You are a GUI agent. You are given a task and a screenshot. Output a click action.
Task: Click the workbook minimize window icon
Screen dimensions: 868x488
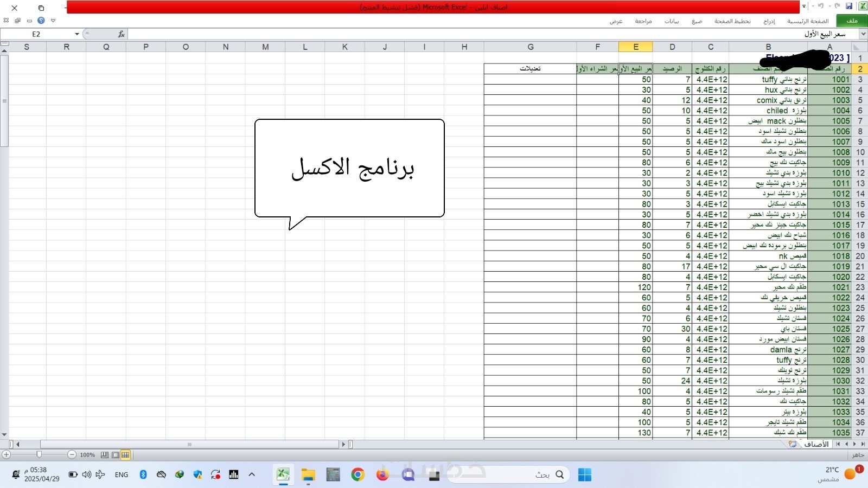tap(29, 21)
